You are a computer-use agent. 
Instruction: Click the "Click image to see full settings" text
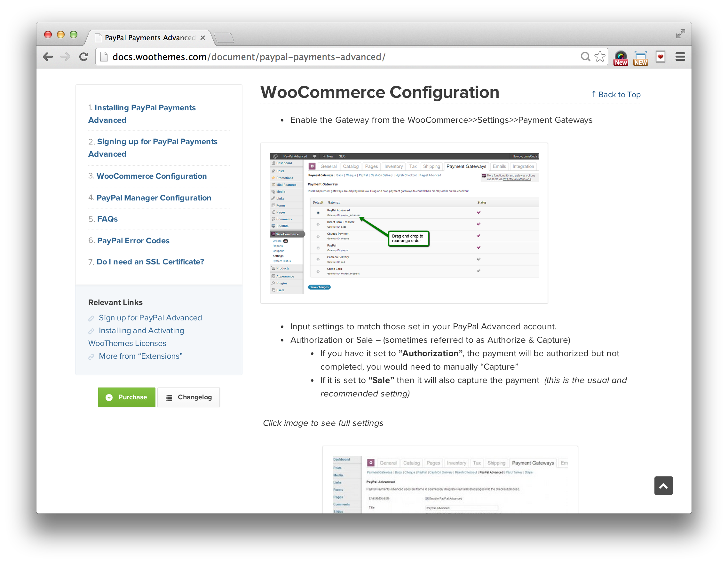point(323,423)
